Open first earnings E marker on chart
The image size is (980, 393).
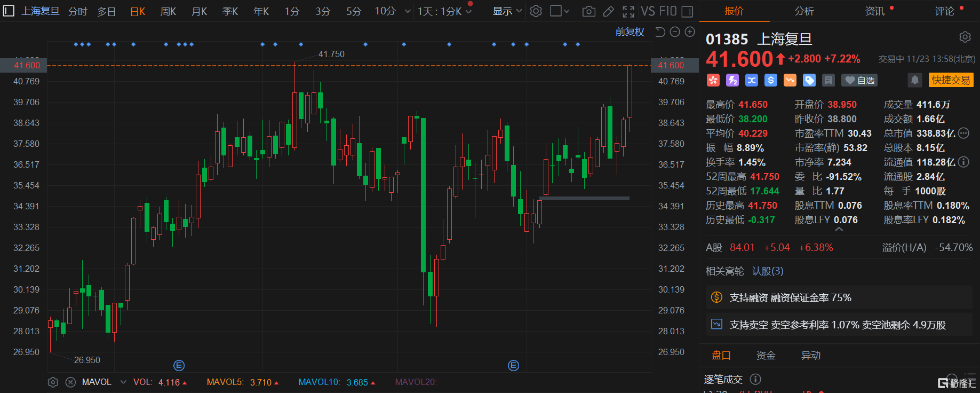coord(179,366)
